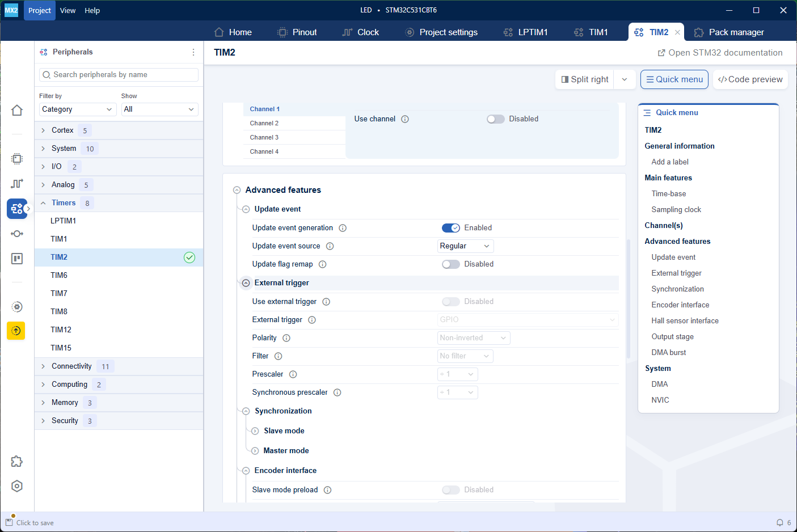797x532 pixels.
Task: Open the Peripherals panel three-dot menu
Action: pos(193,52)
